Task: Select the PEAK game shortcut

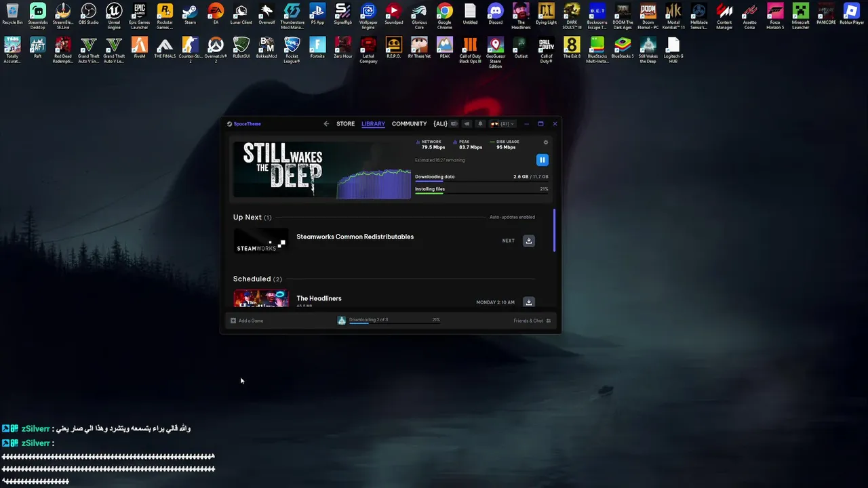Action: 444,48
